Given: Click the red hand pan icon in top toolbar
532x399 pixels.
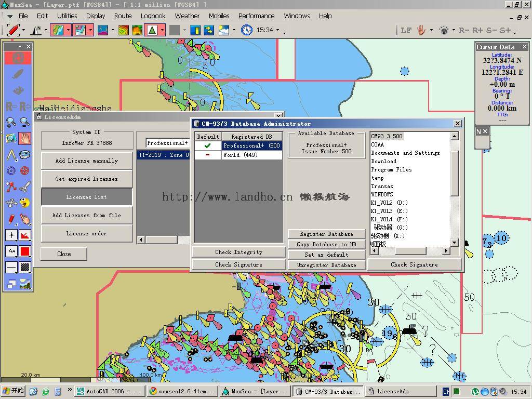Looking at the screenshot, I should 421,30.
